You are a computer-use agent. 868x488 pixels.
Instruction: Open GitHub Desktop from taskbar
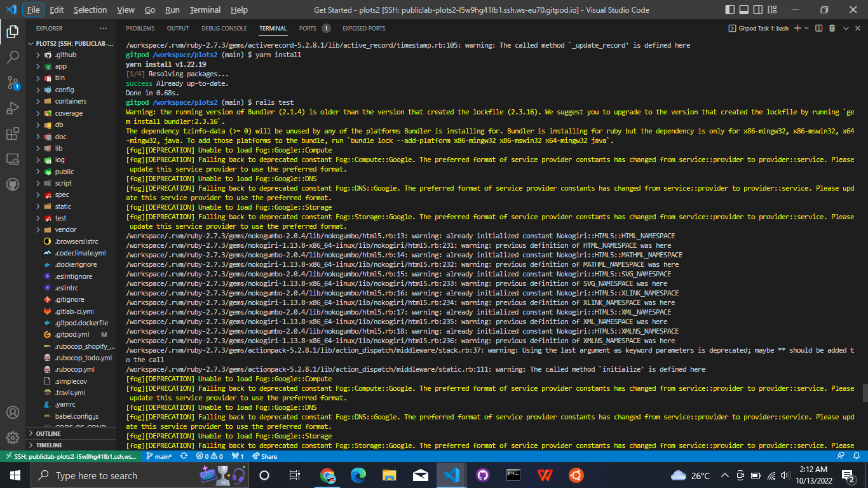tap(483, 475)
